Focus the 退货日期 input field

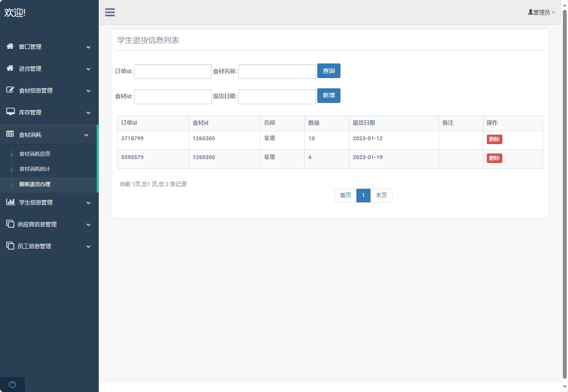[x=277, y=97]
